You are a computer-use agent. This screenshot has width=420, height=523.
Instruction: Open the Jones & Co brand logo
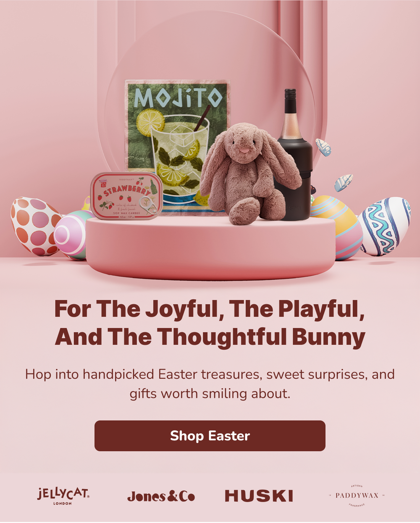(x=161, y=496)
